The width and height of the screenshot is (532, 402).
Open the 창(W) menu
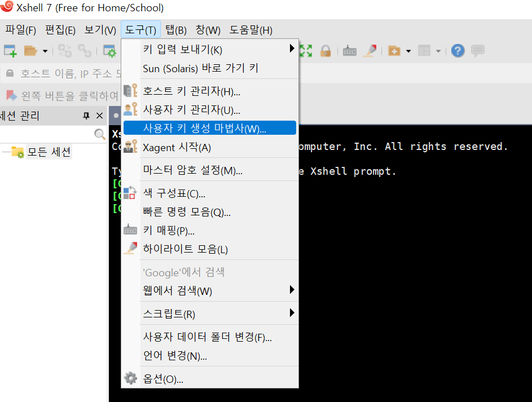pyautogui.click(x=208, y=30)
